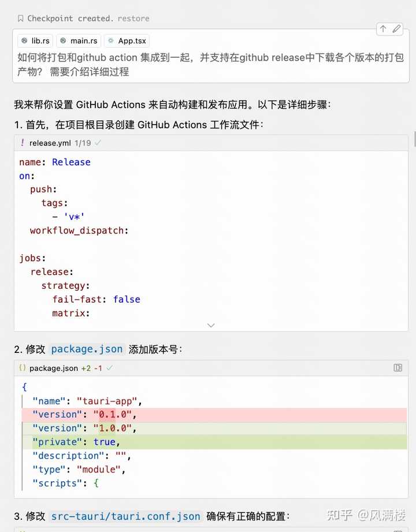Expand the collapsed release.yml code block

pos(211,325)
